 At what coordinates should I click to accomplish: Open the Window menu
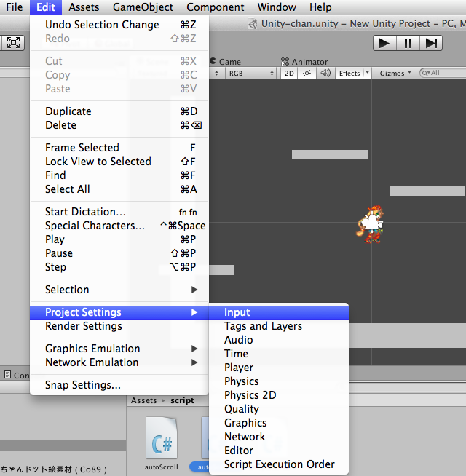click(x=277, y=7)
